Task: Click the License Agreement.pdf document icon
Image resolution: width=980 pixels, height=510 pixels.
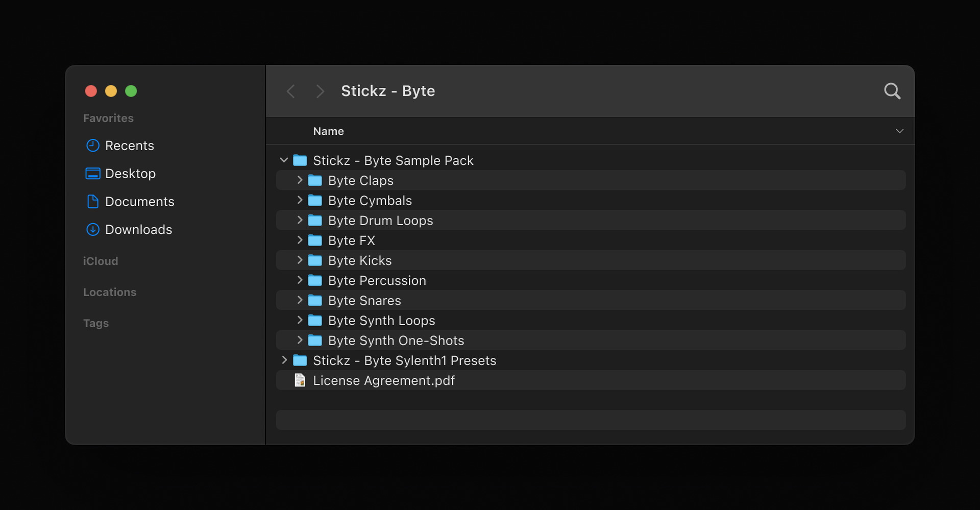Action: (300, 380)
